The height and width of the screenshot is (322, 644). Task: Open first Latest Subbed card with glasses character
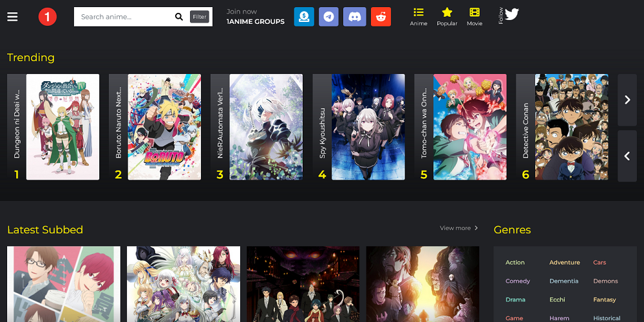pyautogui.click(x=64, y=284)
